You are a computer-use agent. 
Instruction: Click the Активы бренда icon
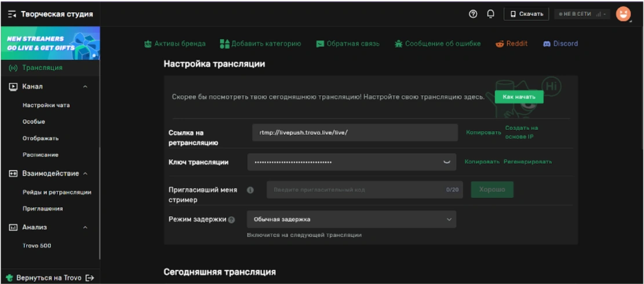point(148,44)
